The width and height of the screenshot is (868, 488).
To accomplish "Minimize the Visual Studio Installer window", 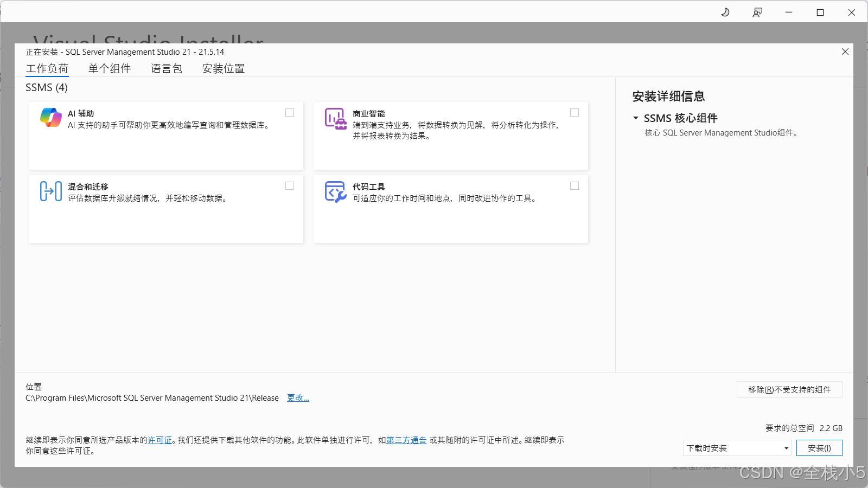I will (x=789, y=12).
